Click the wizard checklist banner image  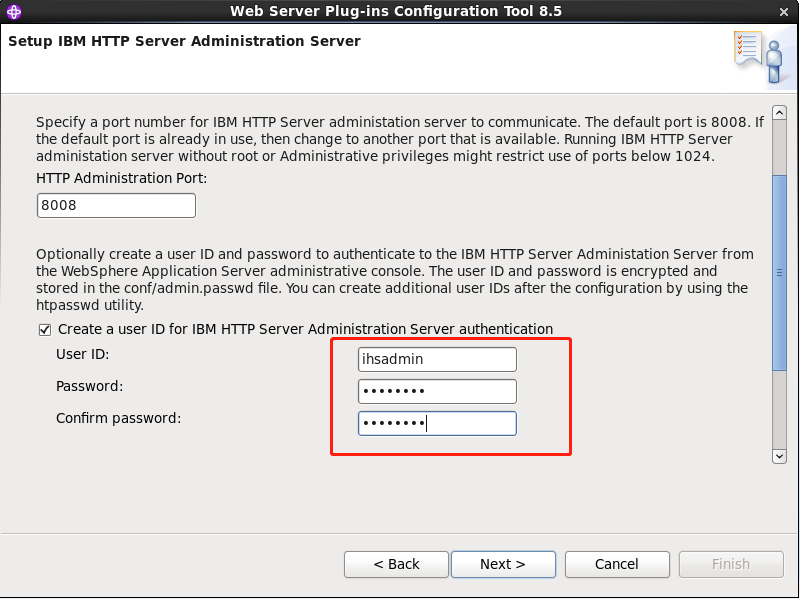(764, 58)
